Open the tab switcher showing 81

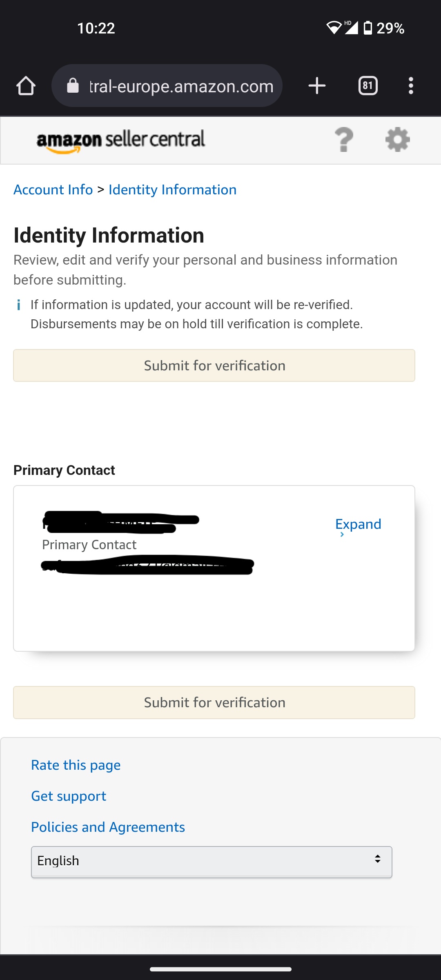point(368,86)
